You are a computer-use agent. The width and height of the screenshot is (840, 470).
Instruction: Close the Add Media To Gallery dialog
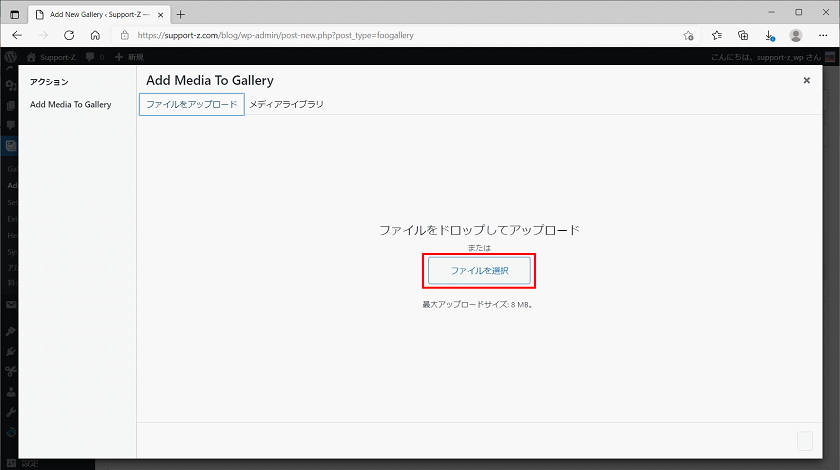tap(806, 80)
